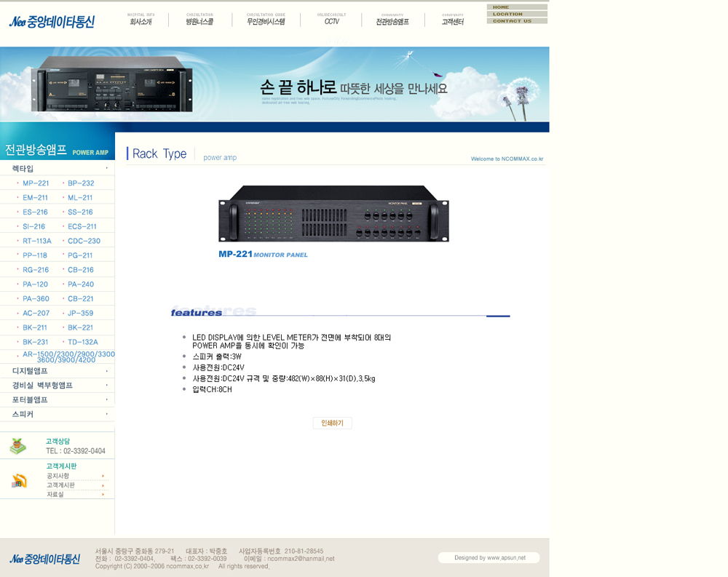
Task: Click the arrow icon beside 자료실
Action: 103,495
